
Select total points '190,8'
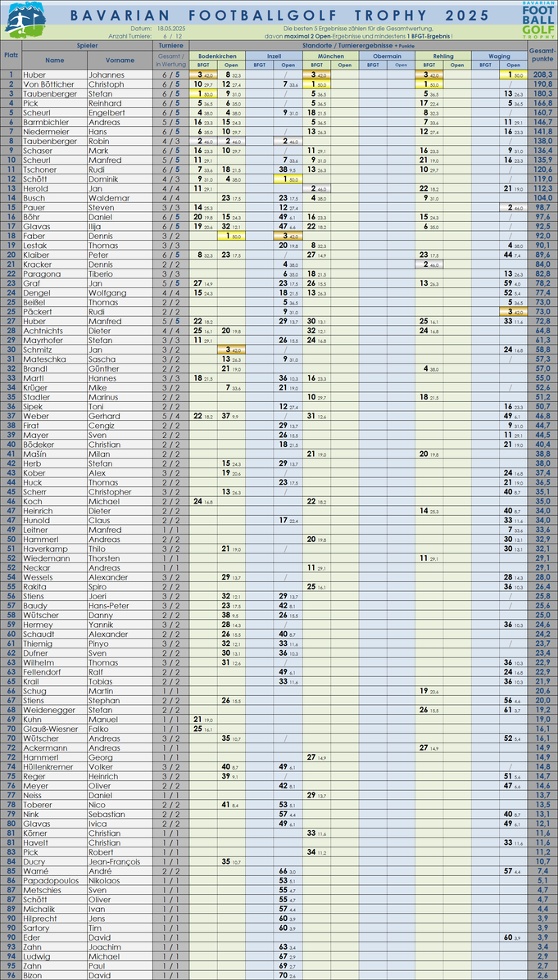(542, 84)
